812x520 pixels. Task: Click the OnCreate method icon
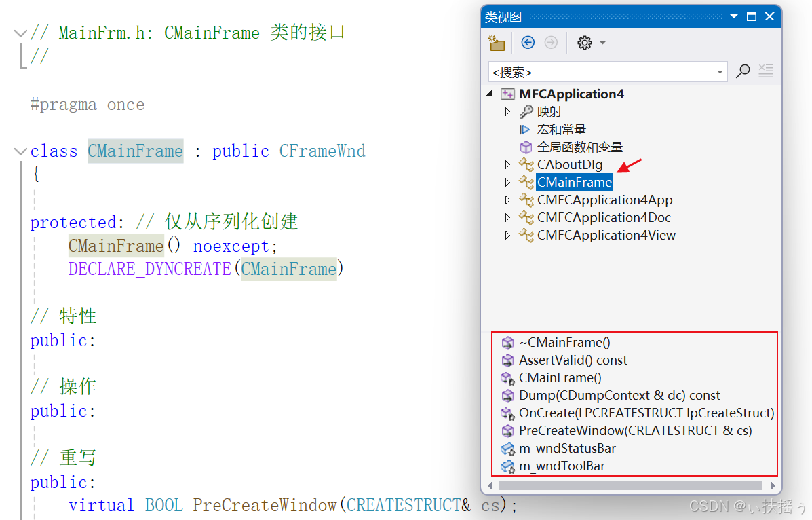pos(507,413)
